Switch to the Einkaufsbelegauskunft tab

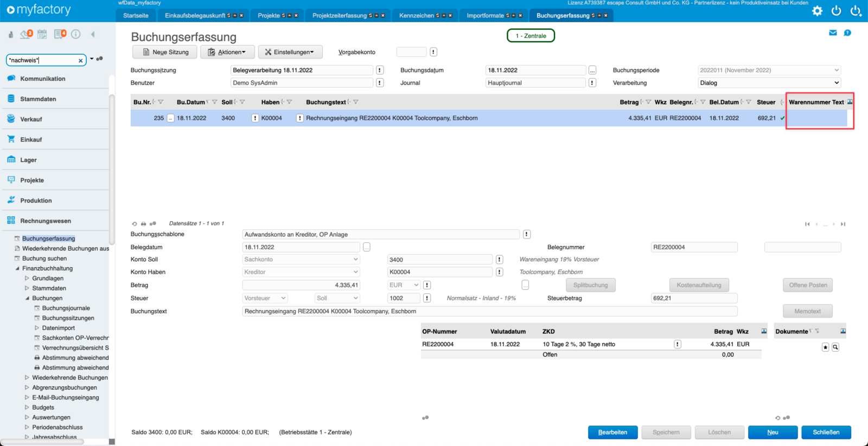195,16
